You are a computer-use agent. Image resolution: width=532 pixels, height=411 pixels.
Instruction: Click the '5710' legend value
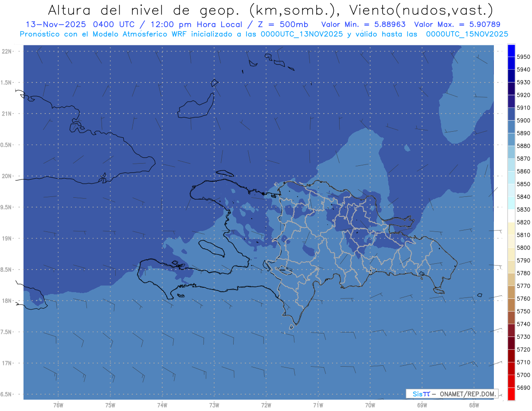(x=523, y=362)
